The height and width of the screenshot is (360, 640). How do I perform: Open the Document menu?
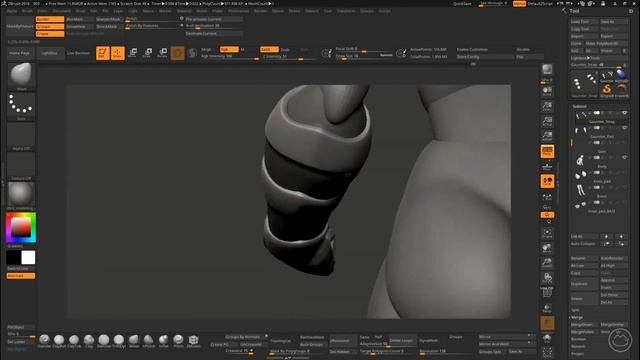(62, 11)
